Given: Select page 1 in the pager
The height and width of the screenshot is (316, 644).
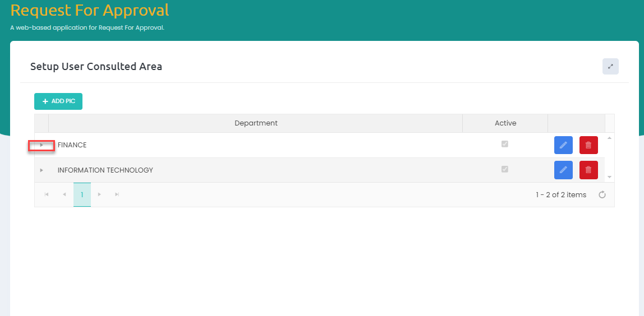Looking at the screenshot, I should pyautogui.click(x=82, y=194).
